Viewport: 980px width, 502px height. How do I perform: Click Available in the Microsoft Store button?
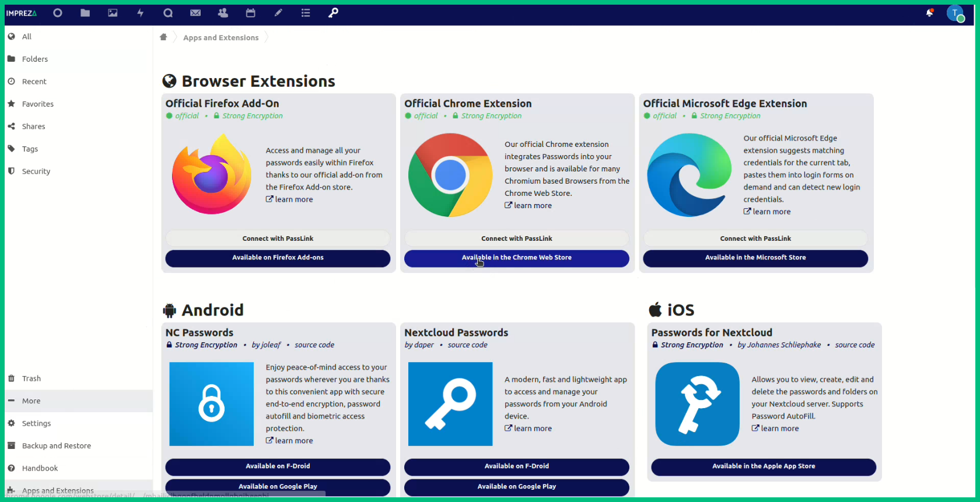coord(755,258)
